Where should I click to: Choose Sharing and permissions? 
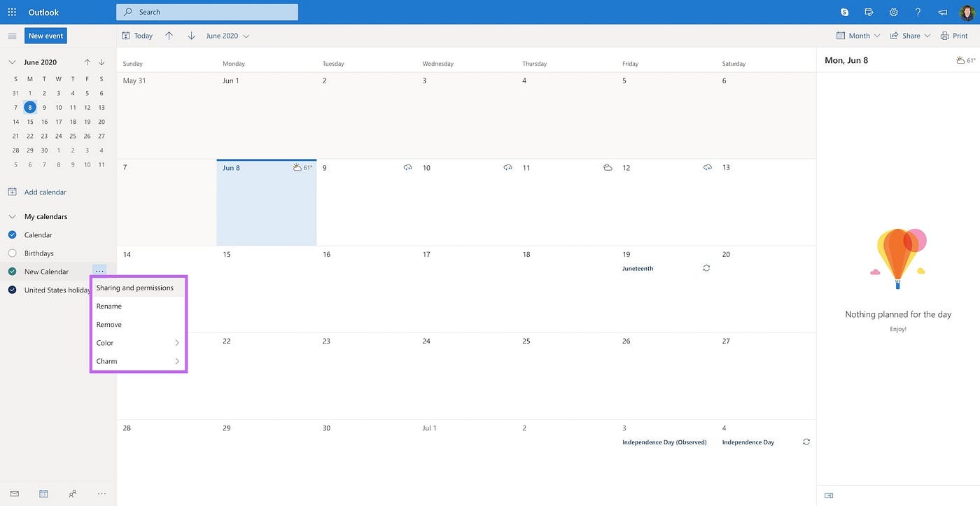click(x=139, y=288)
